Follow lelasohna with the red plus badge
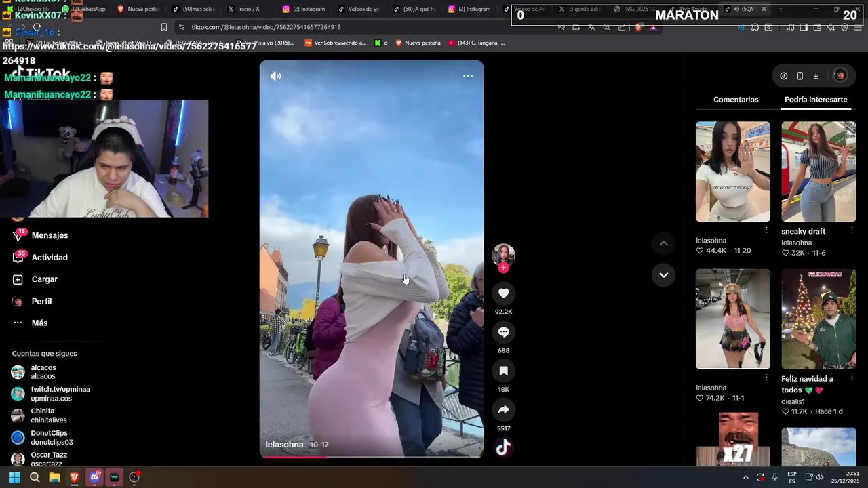868x488 pixels. tap(503, 268)
